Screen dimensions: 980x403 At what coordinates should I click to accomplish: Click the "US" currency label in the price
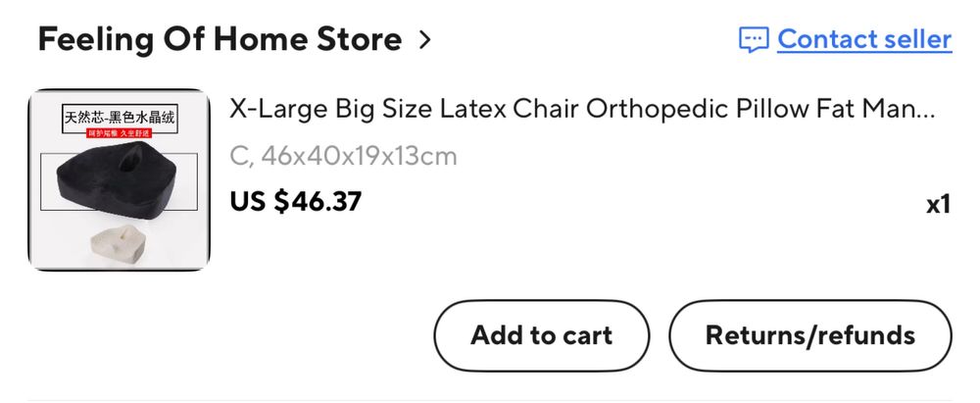tap(247, 201)
